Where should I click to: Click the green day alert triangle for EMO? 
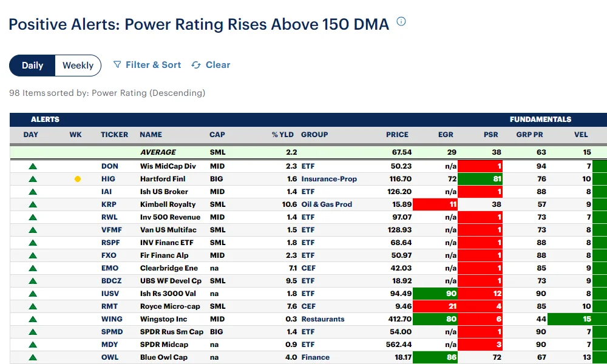33,268
